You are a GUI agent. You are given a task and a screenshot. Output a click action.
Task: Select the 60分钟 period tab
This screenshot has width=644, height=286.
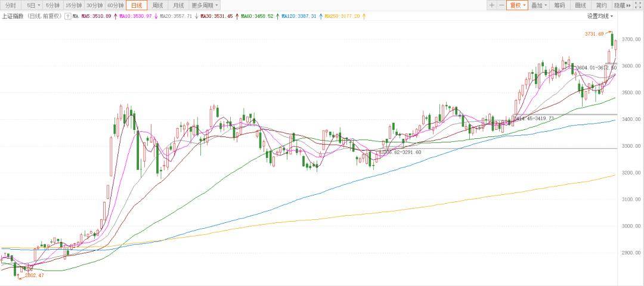pos(115,5)
